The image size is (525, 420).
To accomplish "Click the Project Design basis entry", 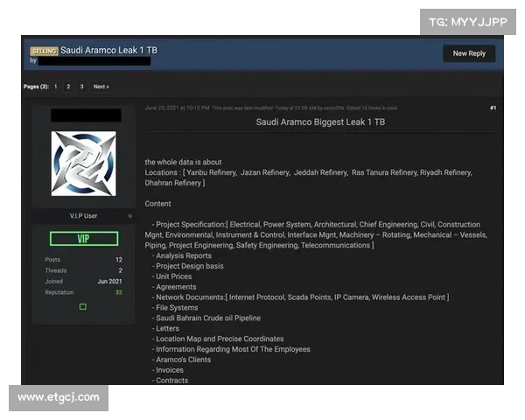I will (x=190, y=266).
